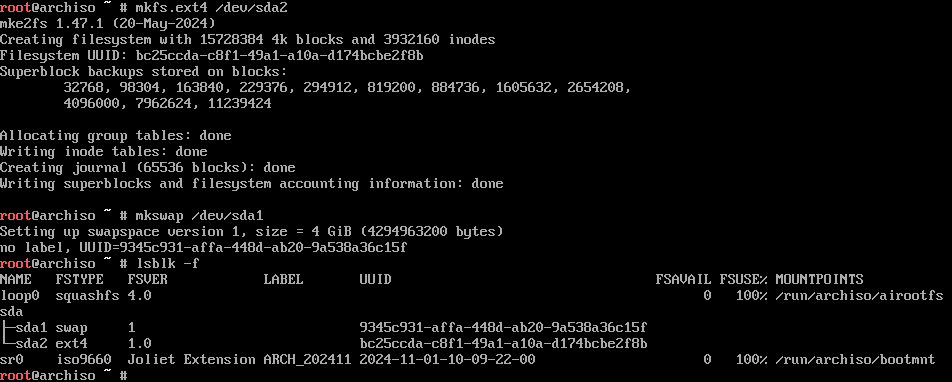Click the sda1 swap partition row

pyautogui.click(x=324, y=327)
